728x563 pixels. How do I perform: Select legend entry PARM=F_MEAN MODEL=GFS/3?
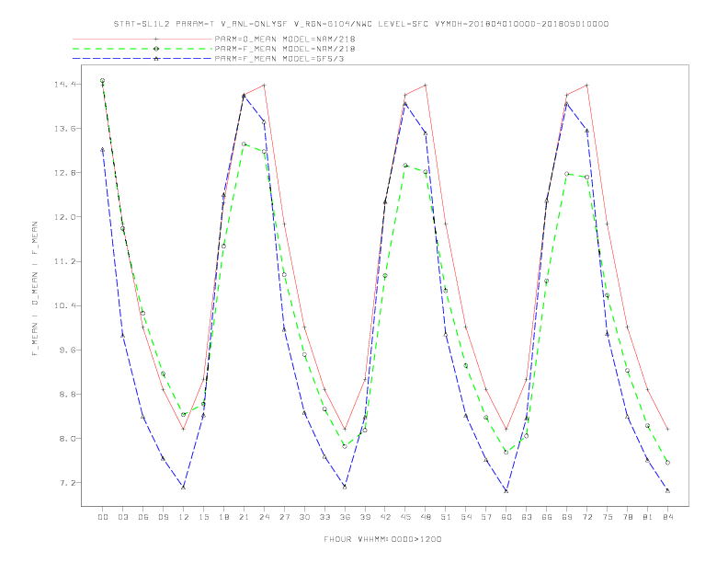pos(279,59)
